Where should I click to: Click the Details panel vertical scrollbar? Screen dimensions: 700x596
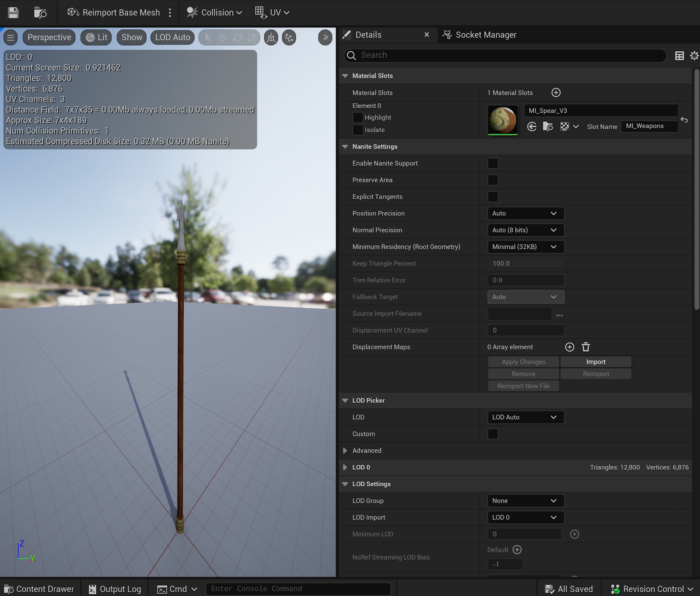(696, 190)
